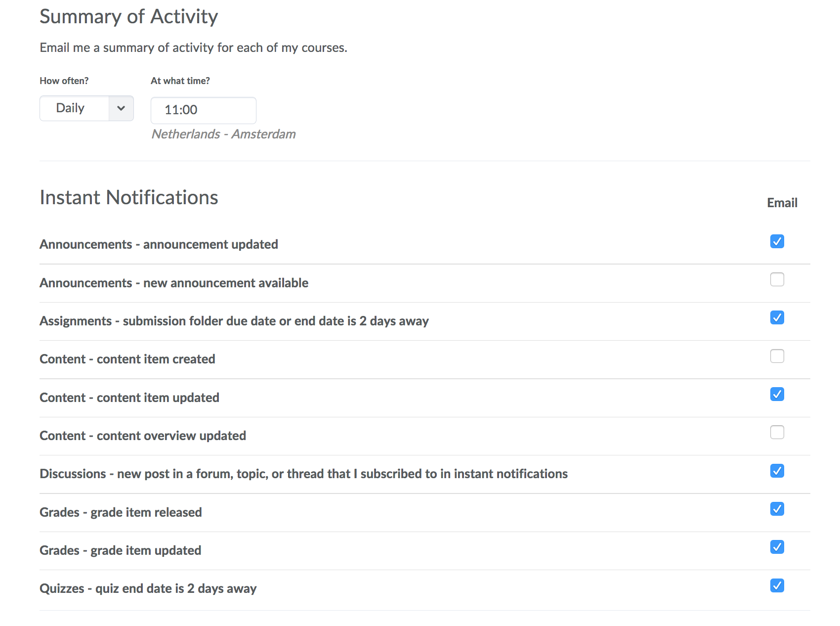Viewport: 840px width, 626px height.
Task: Click the Netherlands - Amsterdam timezone text
Action: 223,134
